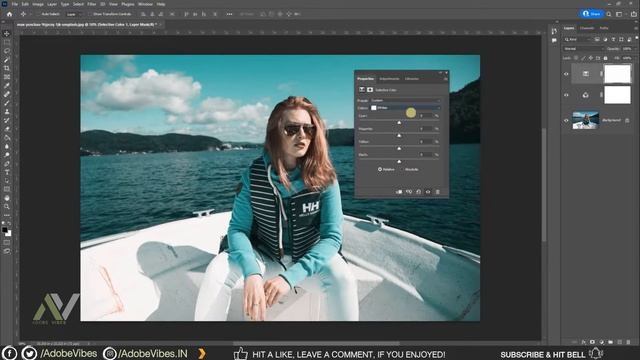
Task: Select the Clone Stamp tool
Action: click(x=7, y=111)
